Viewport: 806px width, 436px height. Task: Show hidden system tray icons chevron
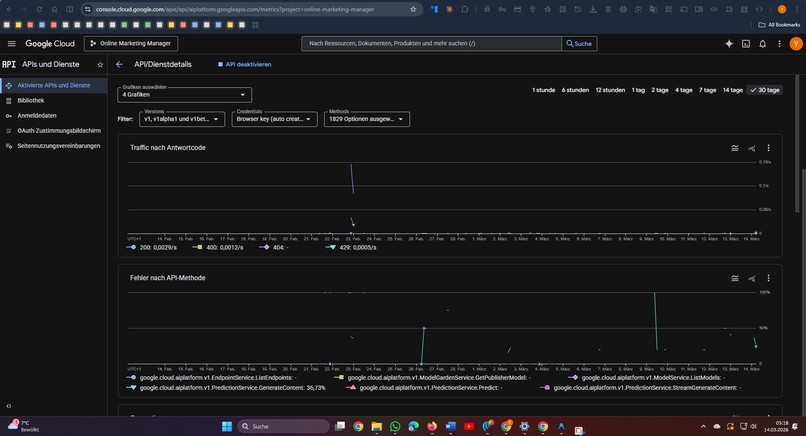[x=703, y=426]
